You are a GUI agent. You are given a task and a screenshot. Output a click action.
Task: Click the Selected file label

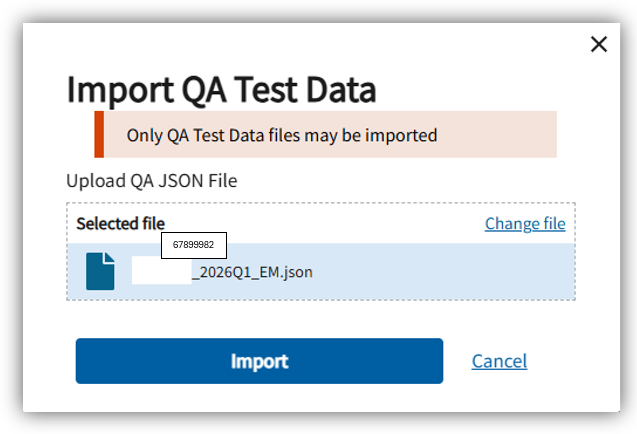(x=120, y=224)
